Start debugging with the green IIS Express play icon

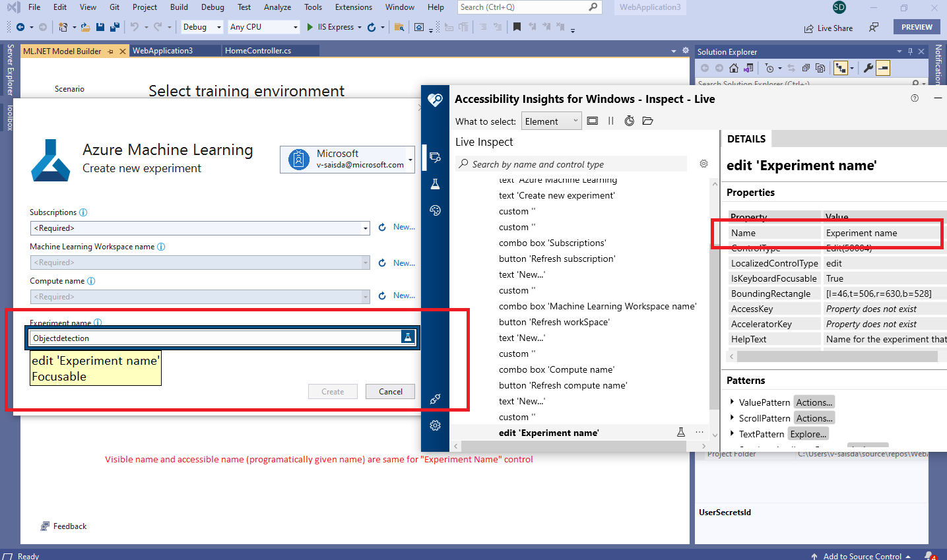[x=309, y=27]
